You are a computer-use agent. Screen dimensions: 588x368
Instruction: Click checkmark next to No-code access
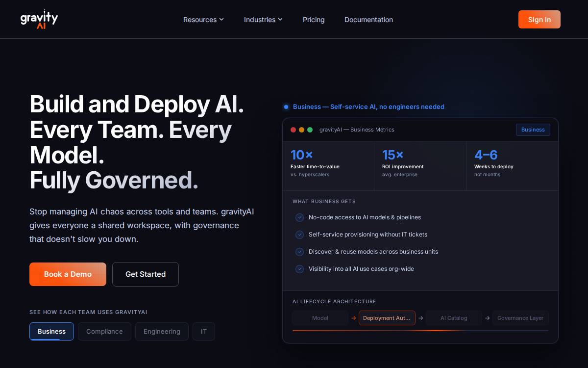pos(299,217)
